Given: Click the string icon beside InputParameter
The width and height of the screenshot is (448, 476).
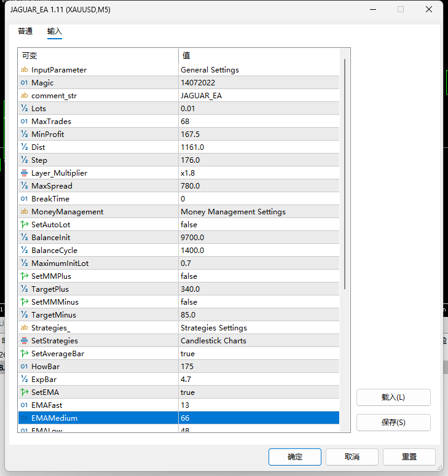Looking at the screenshot, I should [25, 70].
